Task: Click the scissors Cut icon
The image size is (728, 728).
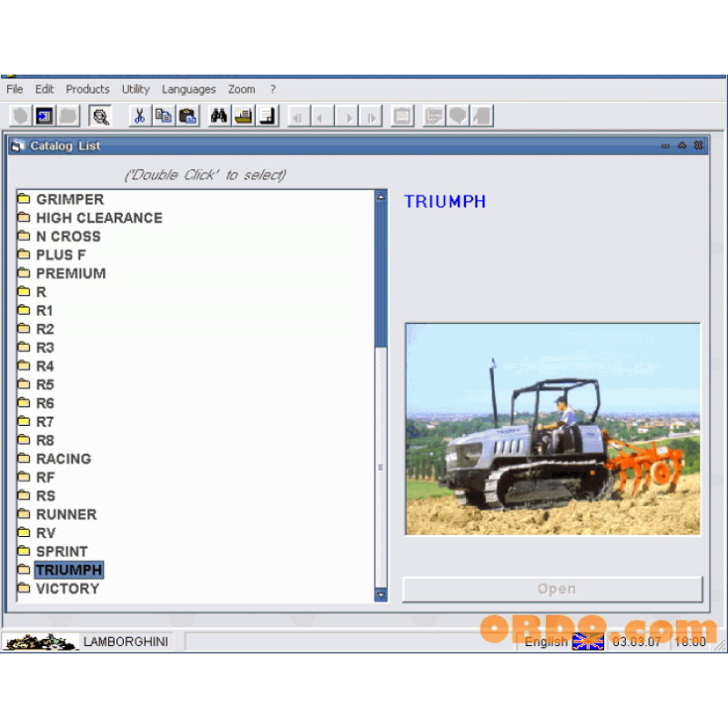Action: tap(140, 116)
